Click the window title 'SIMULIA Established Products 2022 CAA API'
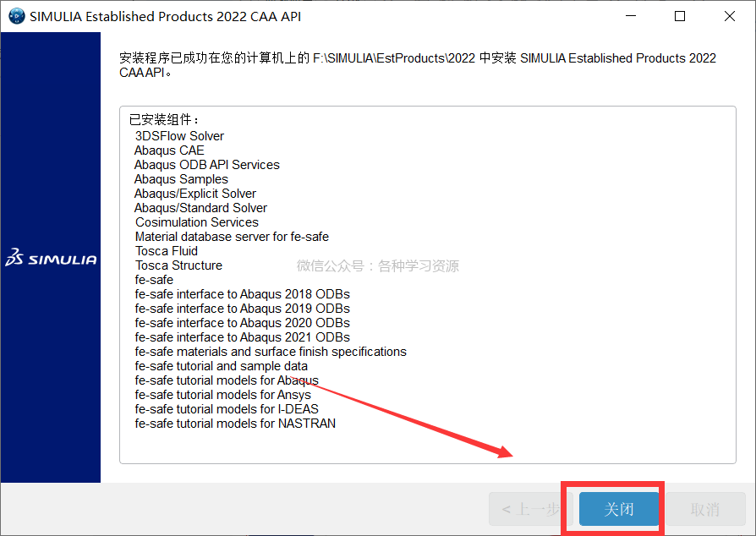The image size is (756, 536). (166, 16)
